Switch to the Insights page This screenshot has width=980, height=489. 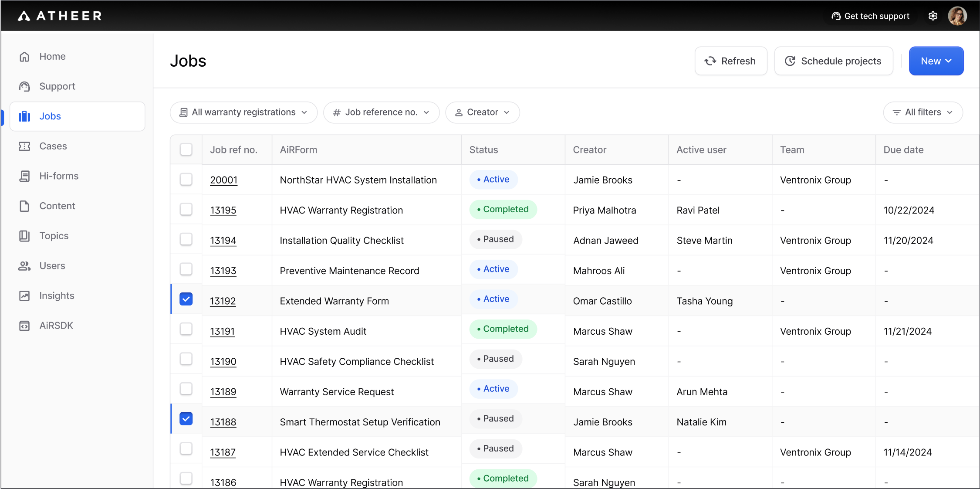77,296
